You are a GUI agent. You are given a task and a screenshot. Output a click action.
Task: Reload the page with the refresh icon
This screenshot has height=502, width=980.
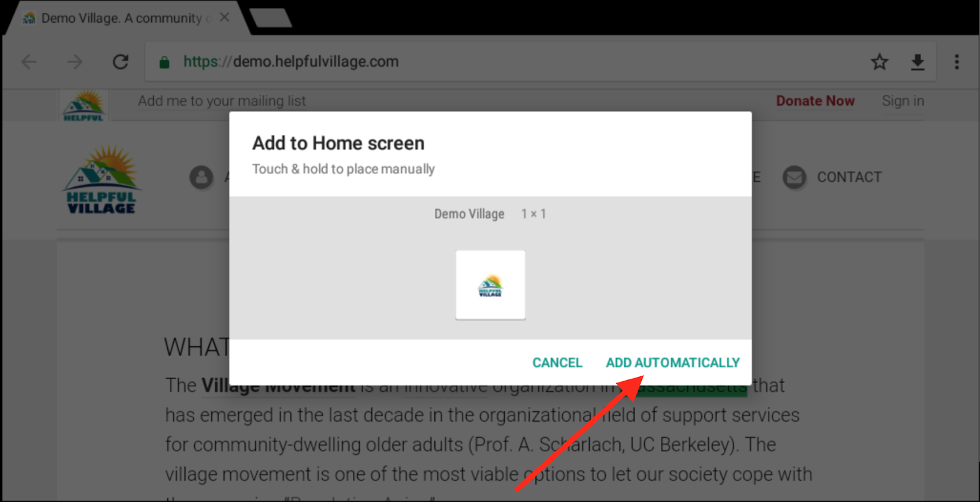[121, 62]
